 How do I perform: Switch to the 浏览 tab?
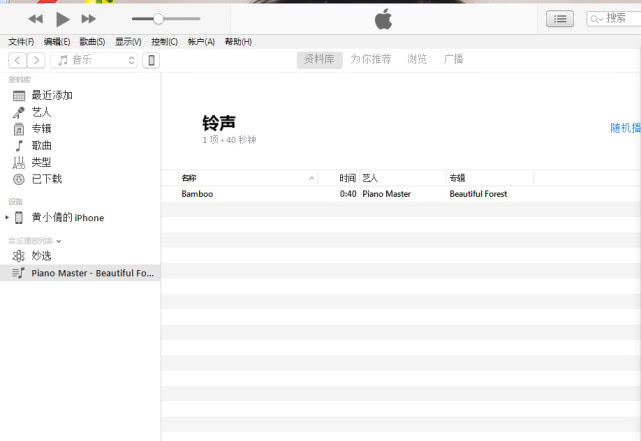pyautogui.click(x=417, y=59)
